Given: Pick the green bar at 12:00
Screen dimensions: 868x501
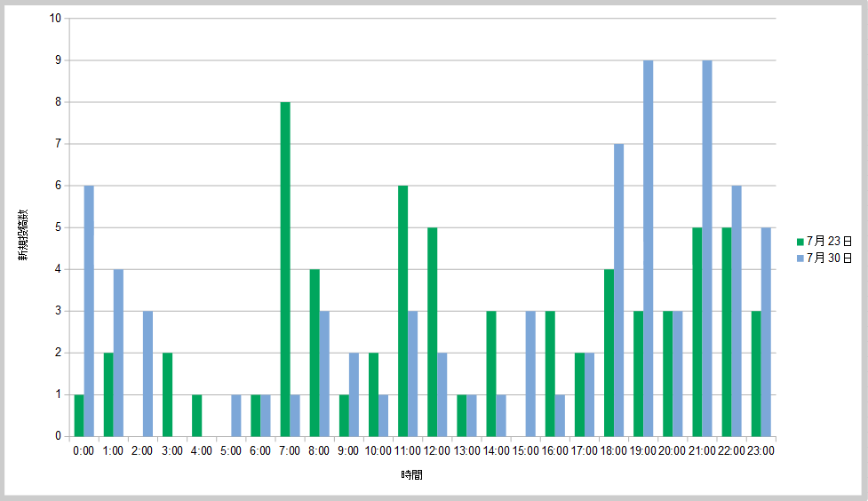Looking at the screenshot, I should (432, 331).
